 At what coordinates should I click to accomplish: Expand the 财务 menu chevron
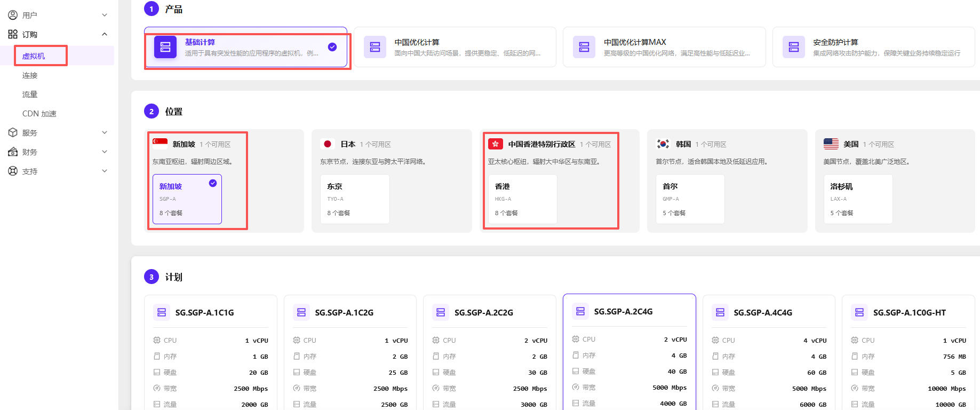point(105,152)
